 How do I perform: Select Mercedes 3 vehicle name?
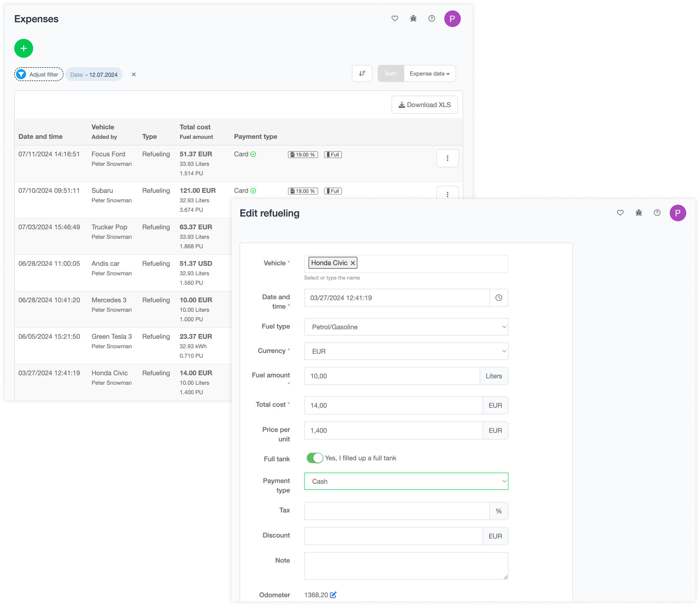point(109,300)
